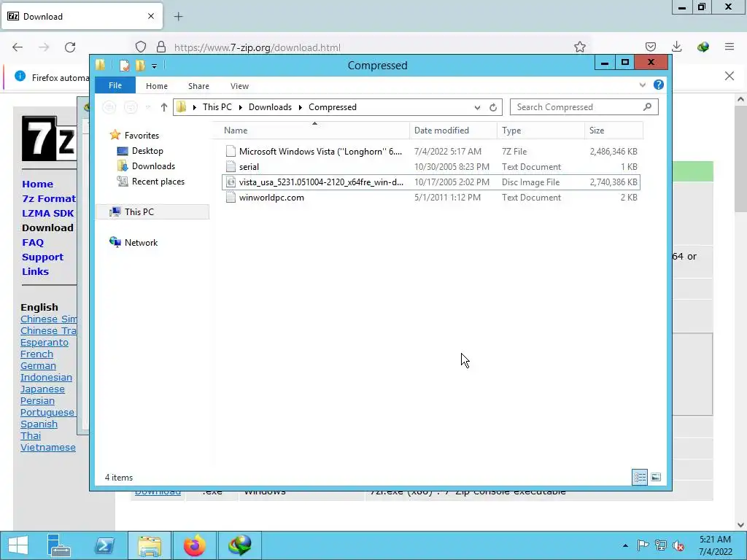Open Support link on 7-Zip site

(42, 257)
